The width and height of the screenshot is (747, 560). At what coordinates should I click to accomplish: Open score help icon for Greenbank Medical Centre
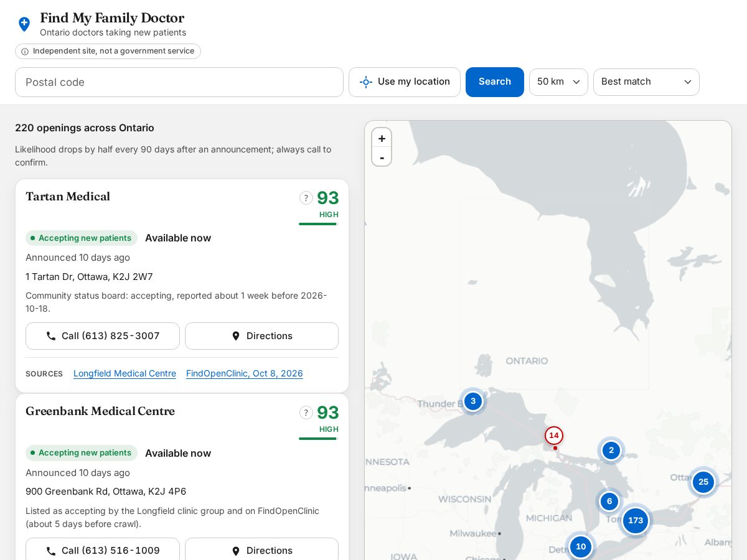pos(306,413)
